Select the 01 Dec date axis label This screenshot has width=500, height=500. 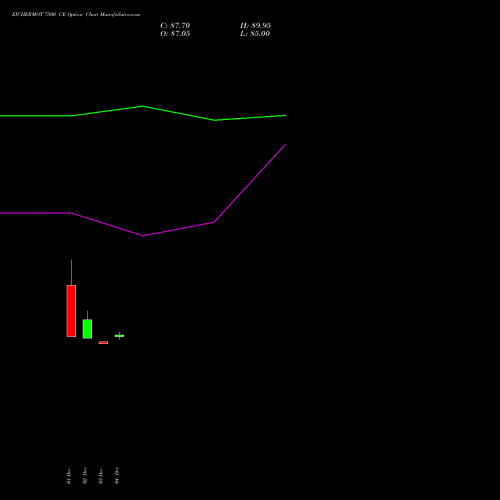pos(69,476)
